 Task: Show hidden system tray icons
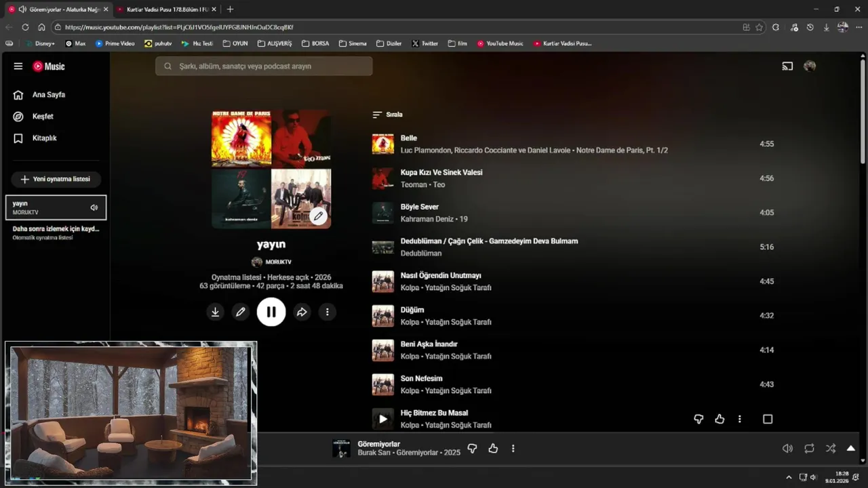click(789, 477)
